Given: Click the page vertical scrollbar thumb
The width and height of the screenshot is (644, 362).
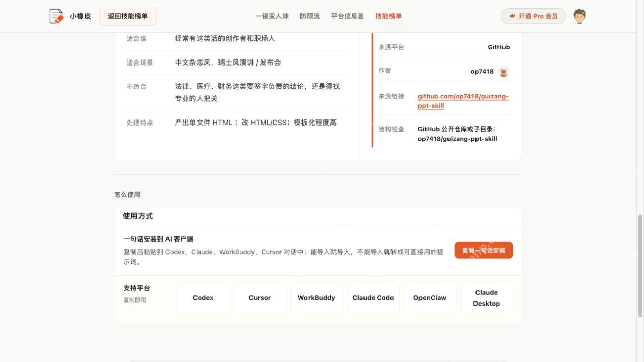Looking at the screenshot, I should [640, 265].
